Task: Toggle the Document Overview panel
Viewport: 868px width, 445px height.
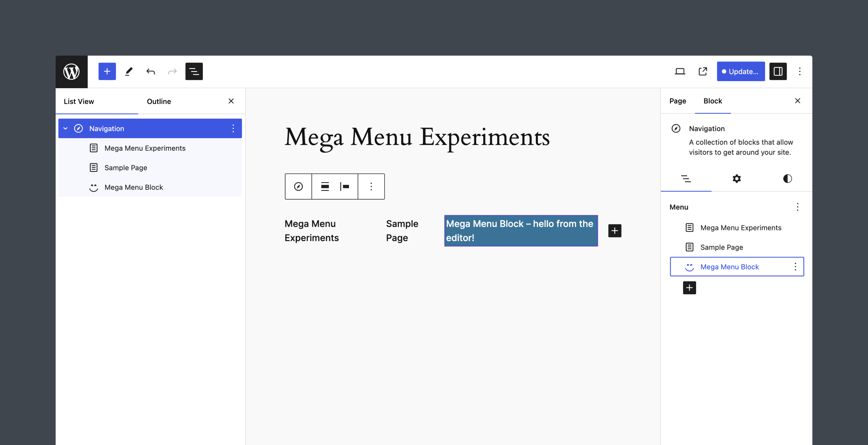Action: tap(194, 71)
